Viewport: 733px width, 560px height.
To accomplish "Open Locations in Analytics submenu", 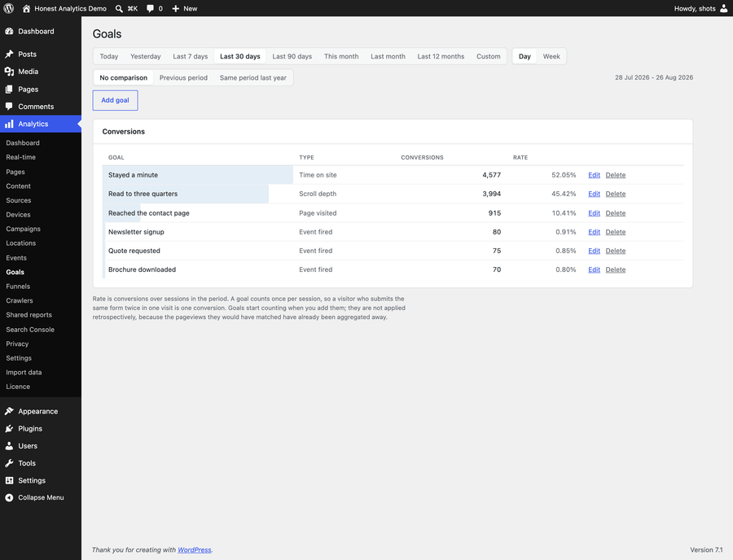I will tap(20, 243).
